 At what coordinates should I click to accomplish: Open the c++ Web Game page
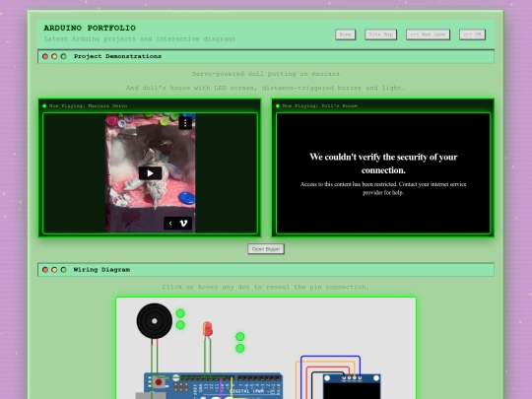pyautogui.click(x=428, y=34)
